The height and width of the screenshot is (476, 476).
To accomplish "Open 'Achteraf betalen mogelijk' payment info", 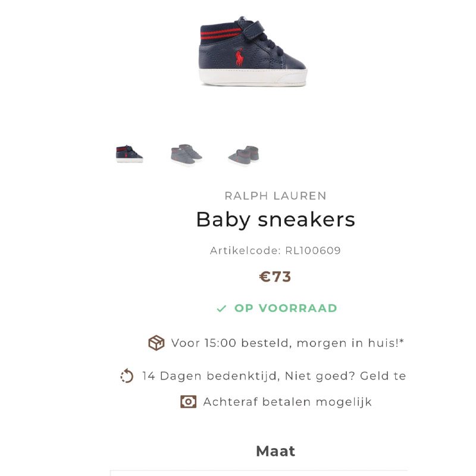I will [287, 402].
